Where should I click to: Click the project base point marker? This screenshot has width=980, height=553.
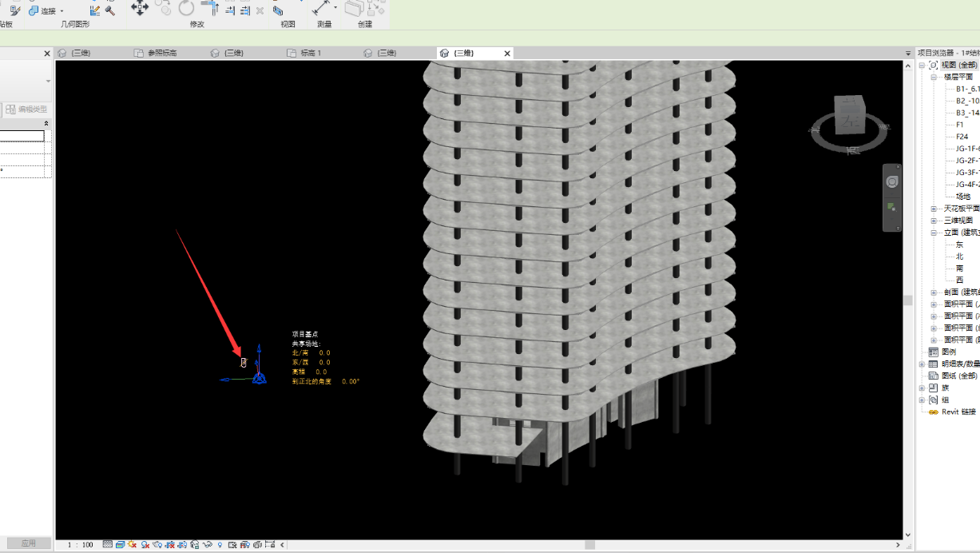coord(259,378)
